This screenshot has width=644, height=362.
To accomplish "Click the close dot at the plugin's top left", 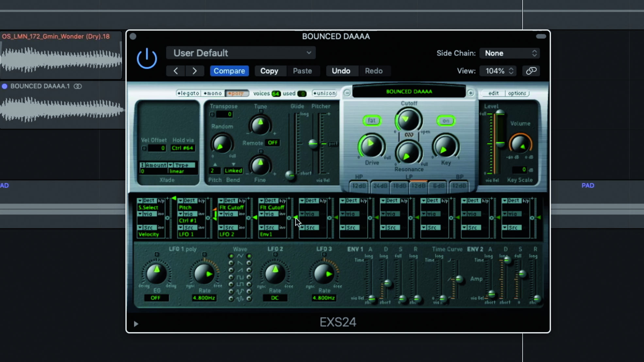I will pos(133,36).
